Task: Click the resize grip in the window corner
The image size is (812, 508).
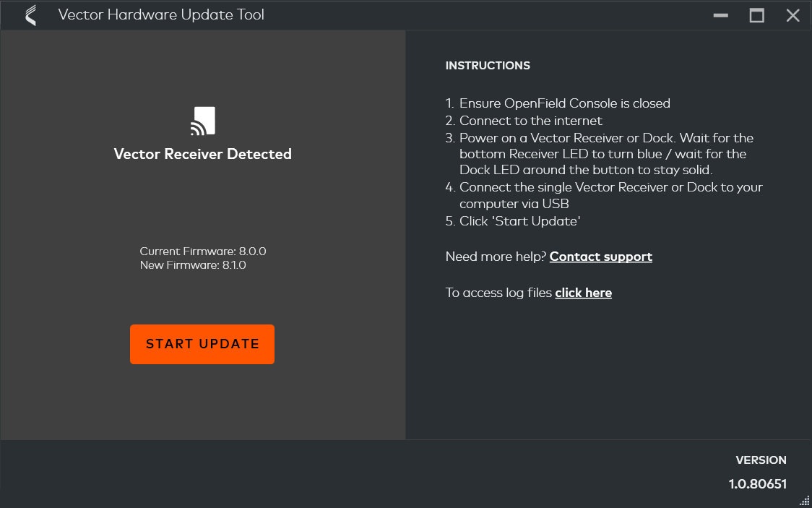Action: [x=804, y=501]
